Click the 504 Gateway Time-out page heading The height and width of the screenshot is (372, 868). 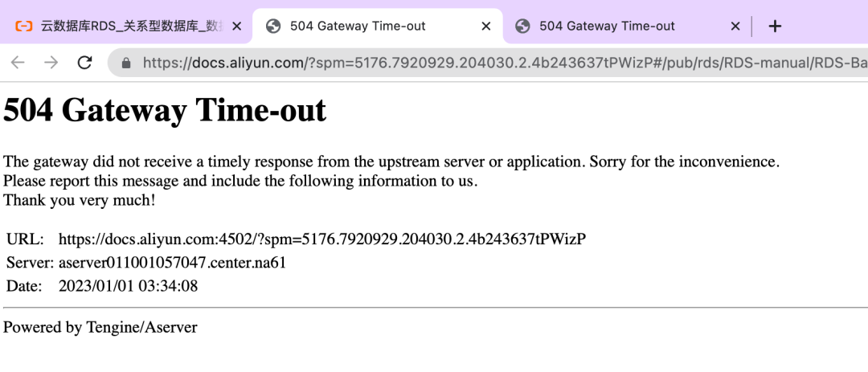click(165, 109)
